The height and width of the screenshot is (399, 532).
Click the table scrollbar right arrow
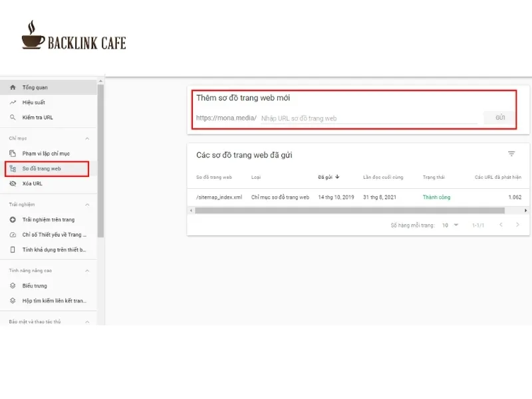pyautogui.click(x=525, y=210)
